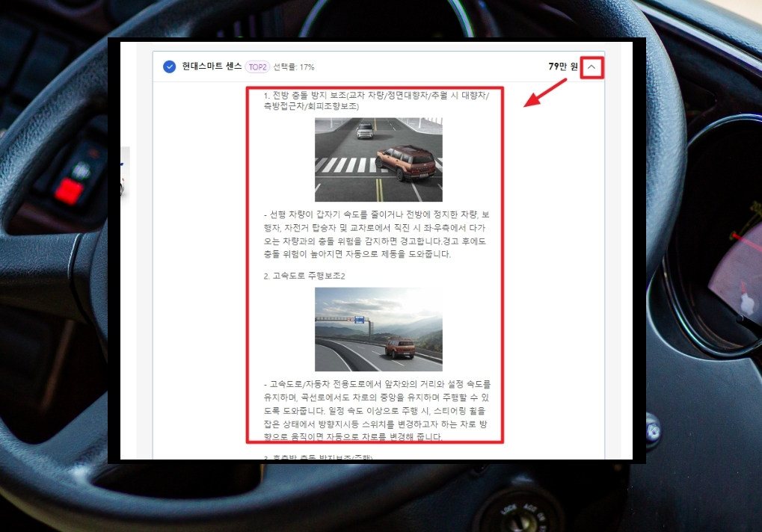Viewport: 762px width, 532px height.
Task: Open the crosswalk collision-avoidance image
Action: [378, 160]
